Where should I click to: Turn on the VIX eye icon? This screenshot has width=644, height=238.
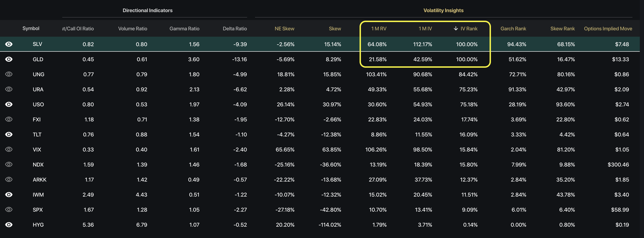click(x=9, y=149)
